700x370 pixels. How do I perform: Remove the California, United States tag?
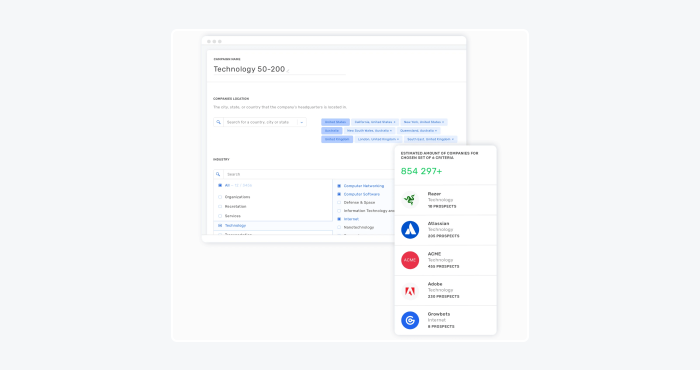(395, 122)
